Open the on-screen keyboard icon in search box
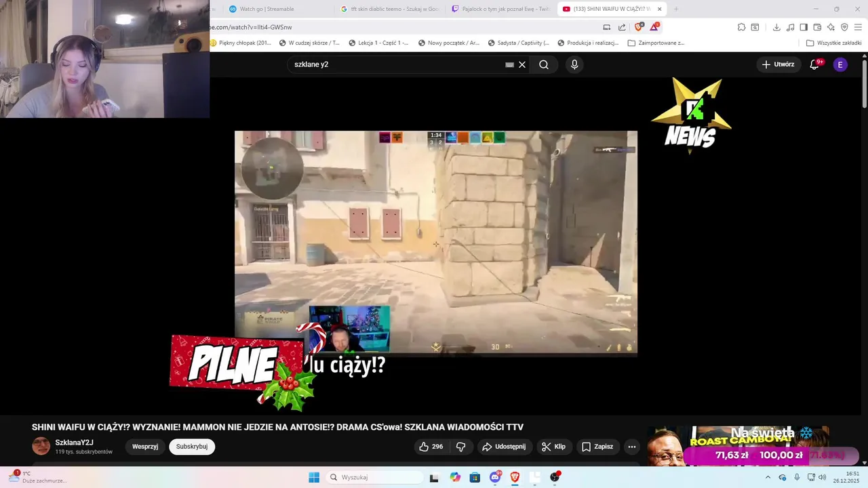 [x=509, y=65]
